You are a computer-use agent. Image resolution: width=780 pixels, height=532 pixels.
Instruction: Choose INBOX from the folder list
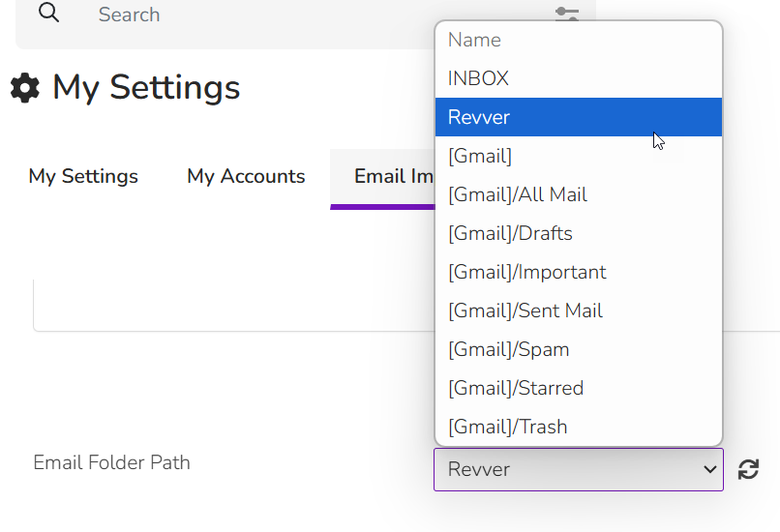point(579,78)
